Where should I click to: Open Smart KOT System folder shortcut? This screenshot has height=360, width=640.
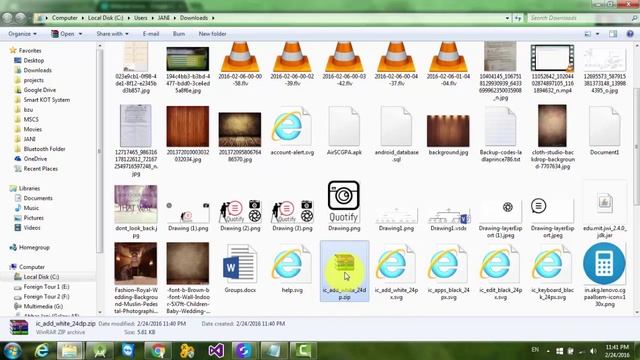pos(46,100)
